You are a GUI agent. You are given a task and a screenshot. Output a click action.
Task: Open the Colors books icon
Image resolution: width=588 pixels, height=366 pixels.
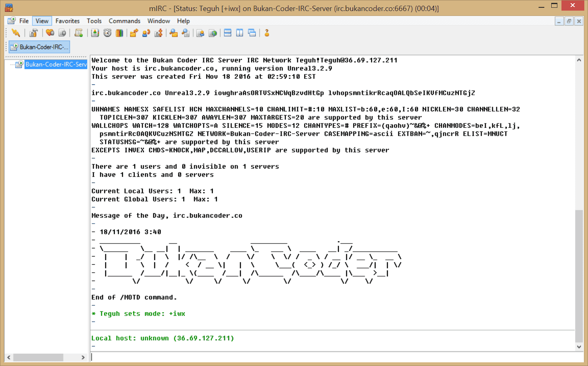click(119, 33)
